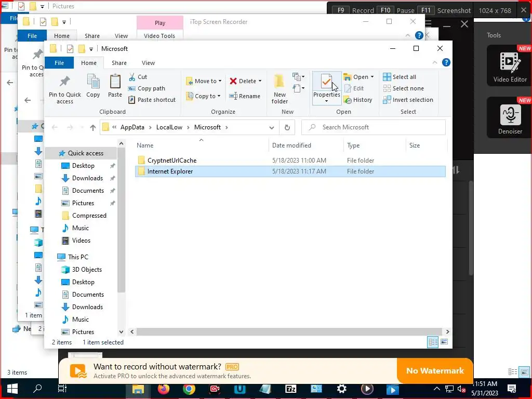This screenshot has width=532, height=399.
Task: Click the Cut scissors command
Action: [138, 77]
